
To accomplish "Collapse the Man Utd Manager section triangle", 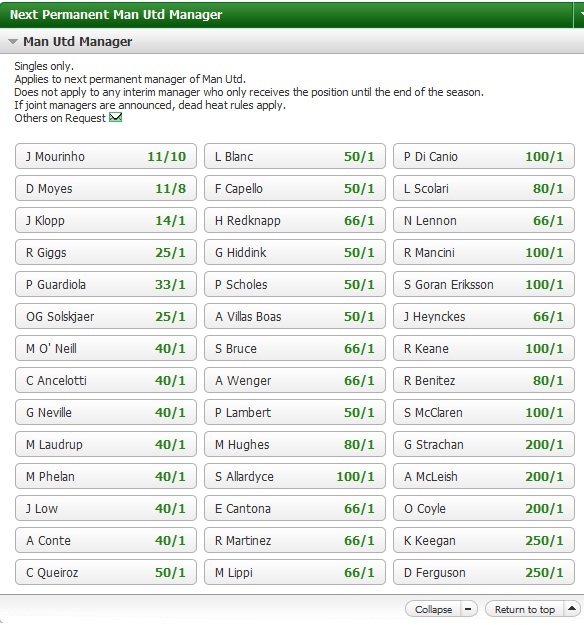I will coord(13,41).
